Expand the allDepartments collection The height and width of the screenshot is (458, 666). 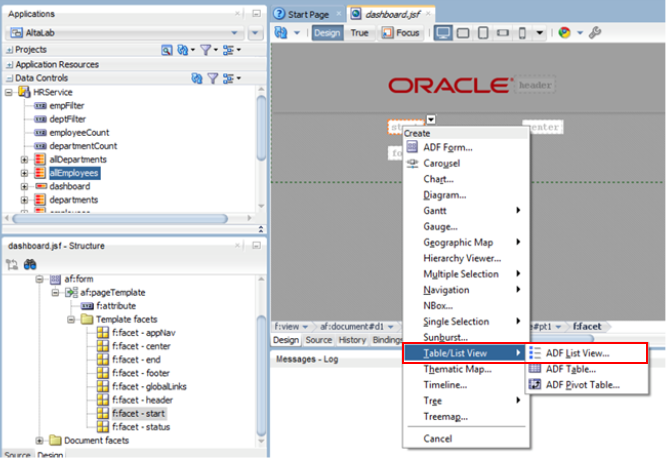(24, 160)
